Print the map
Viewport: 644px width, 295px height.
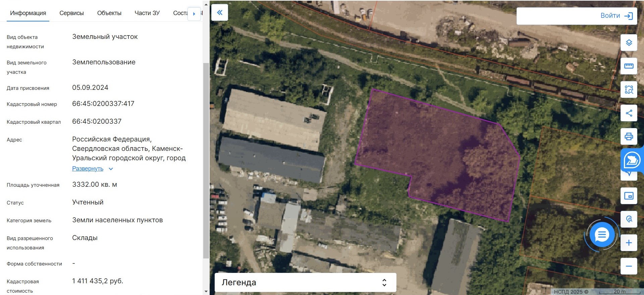[x=629, y=136]
